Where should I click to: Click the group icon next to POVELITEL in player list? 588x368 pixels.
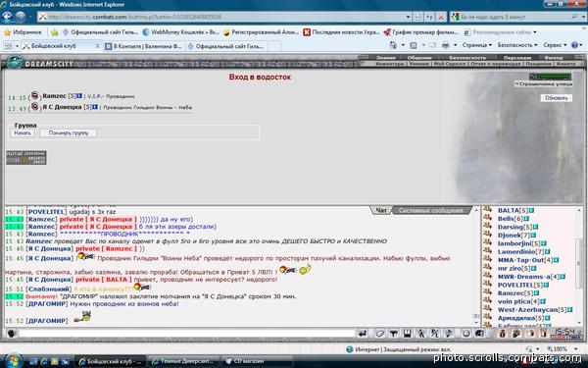[x=487, y=284]
